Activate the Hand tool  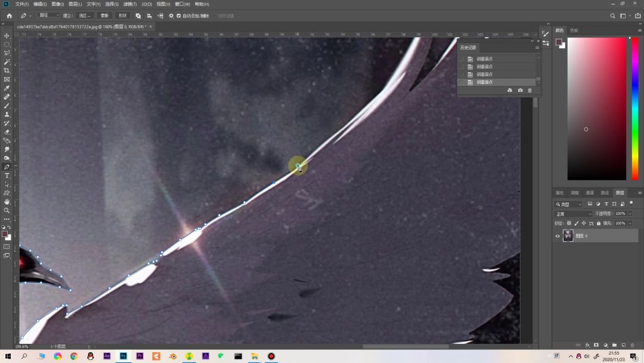pyautogui.click(x=7, y=202)
